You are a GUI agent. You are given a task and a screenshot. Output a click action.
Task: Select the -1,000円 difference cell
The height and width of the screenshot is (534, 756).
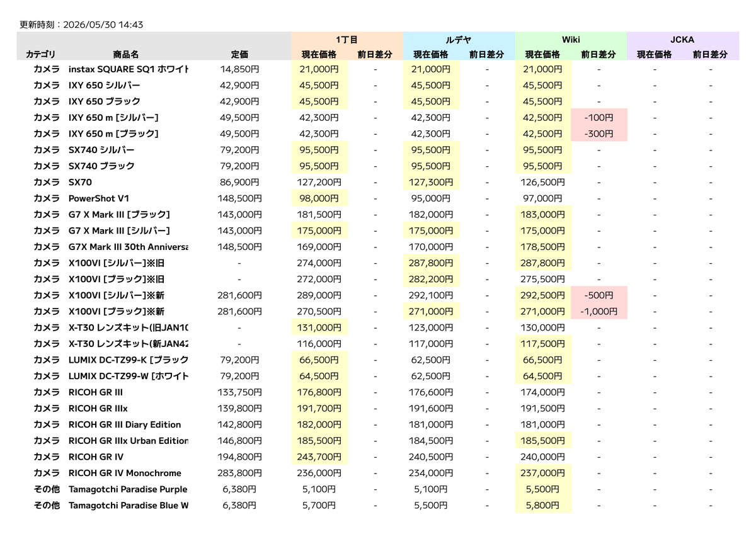tap(598, 311)
